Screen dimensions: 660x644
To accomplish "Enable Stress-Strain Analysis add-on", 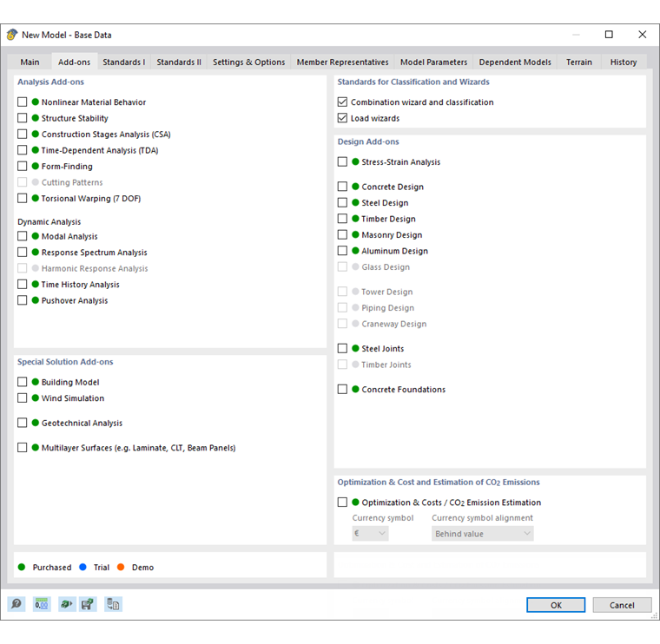I will 343,161.
